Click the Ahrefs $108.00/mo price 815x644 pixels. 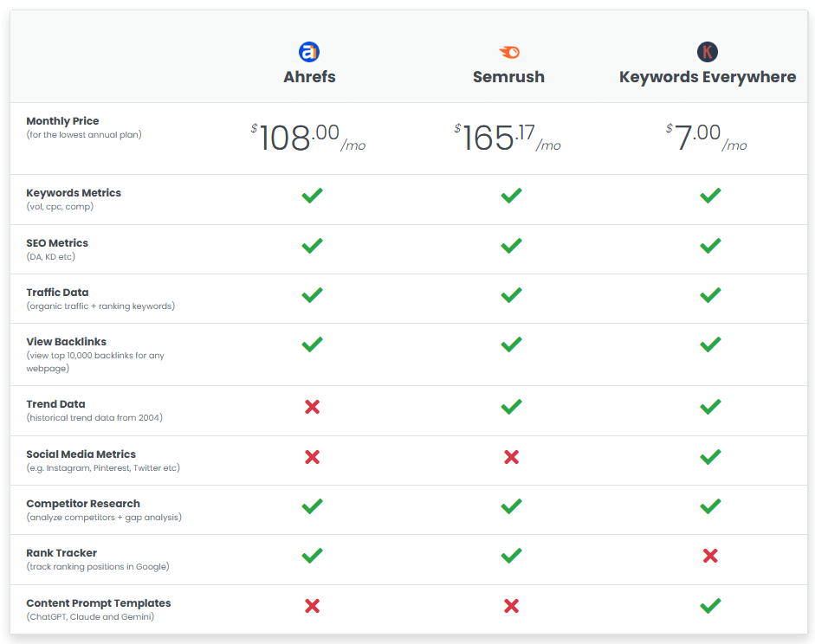(x=308, y=138)
